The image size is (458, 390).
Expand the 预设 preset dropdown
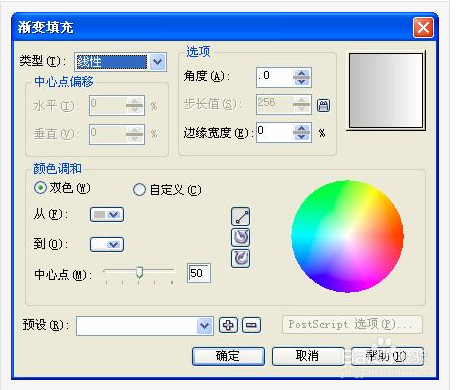(x=204, y=326)
